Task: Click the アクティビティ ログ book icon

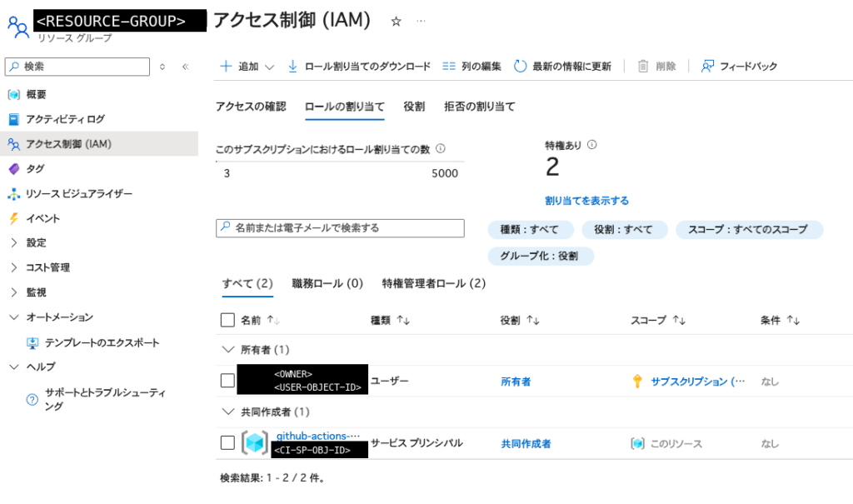Action: pyautogui.click(x=14, y=119)
